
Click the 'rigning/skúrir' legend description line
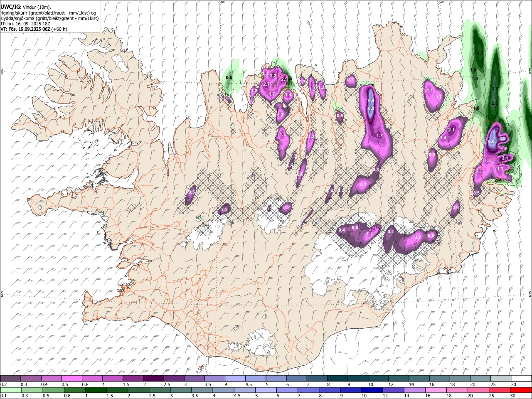pos(48,13)
